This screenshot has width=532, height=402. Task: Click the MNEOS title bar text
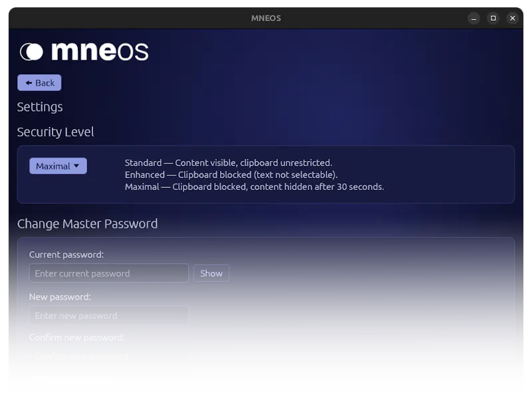[266, 19]
